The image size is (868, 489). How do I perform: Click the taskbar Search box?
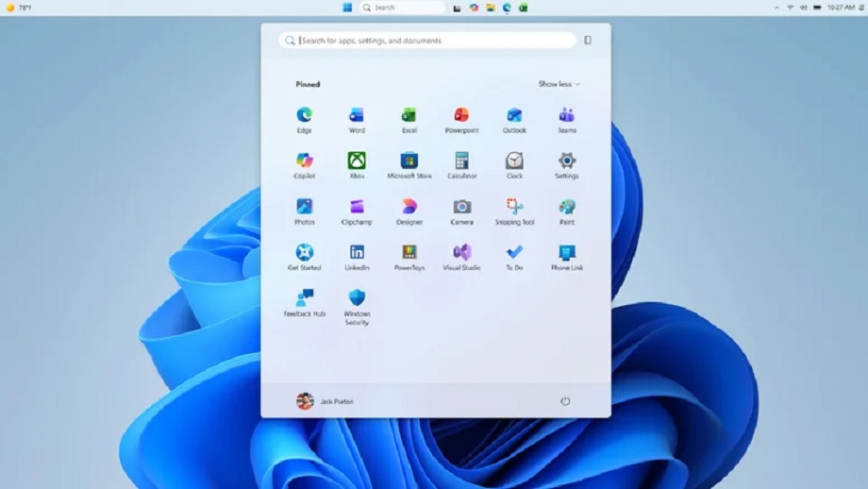pos(402,8)
